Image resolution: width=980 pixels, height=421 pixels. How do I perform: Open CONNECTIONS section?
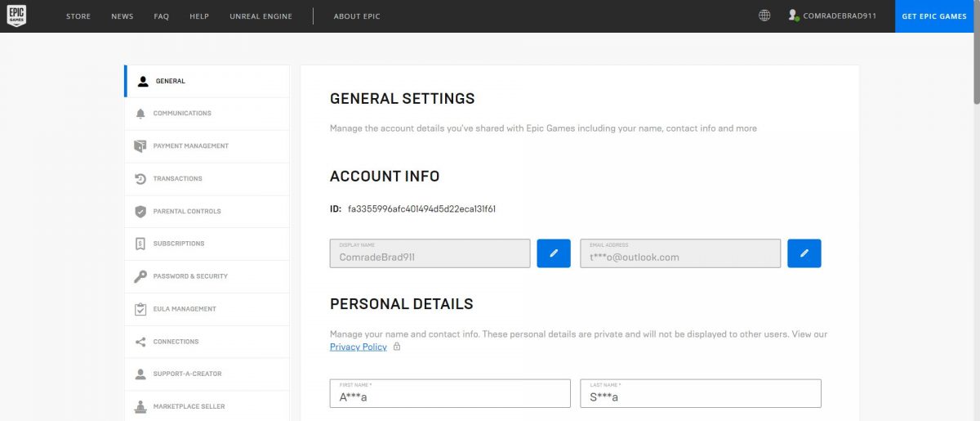pyautogui.click(x=207, y=342)
